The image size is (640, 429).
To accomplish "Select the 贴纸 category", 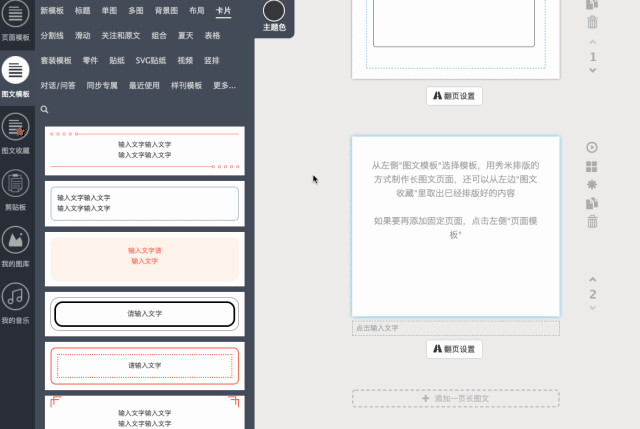I will click(x=117, y=60).
